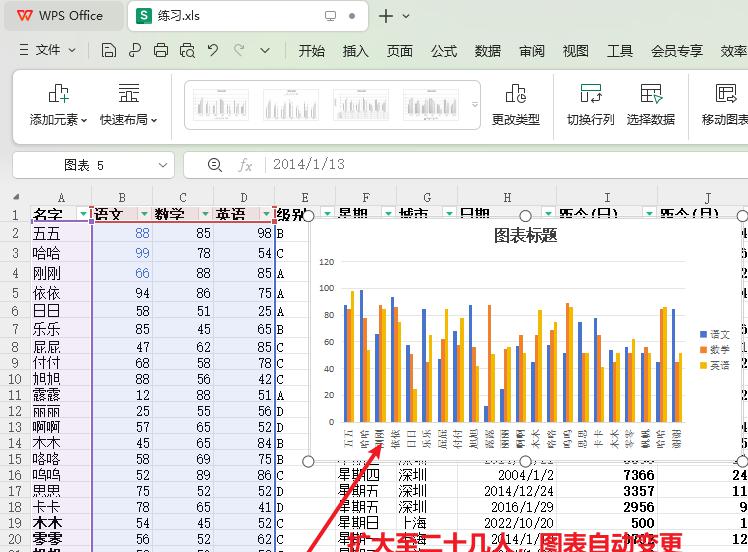Switch to the 审阅 ribbon tab
Viewport: 748px width, 552px height.
(532, 51)
